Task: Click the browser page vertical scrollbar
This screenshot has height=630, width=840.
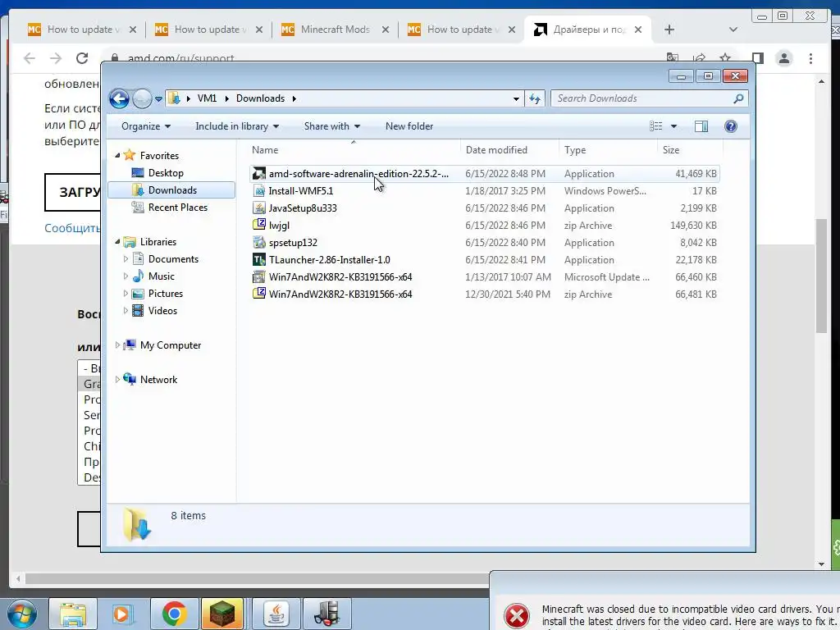Action: (821, 276)
